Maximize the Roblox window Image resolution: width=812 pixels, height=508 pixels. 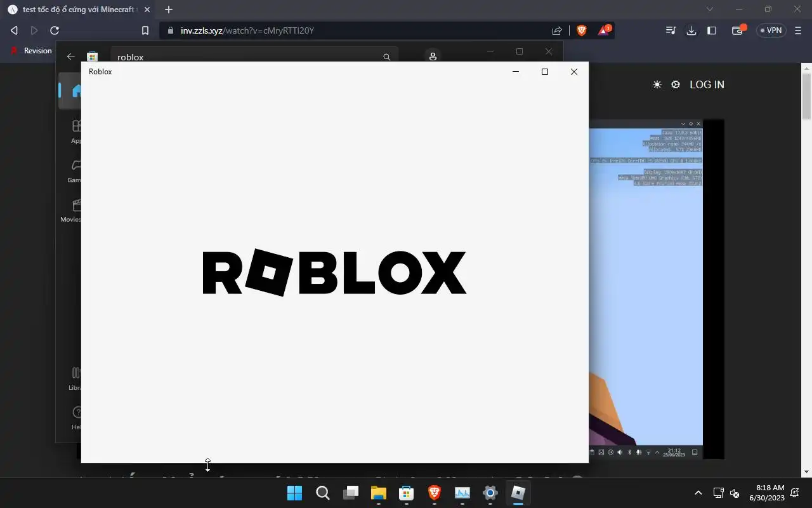[545, 72]
